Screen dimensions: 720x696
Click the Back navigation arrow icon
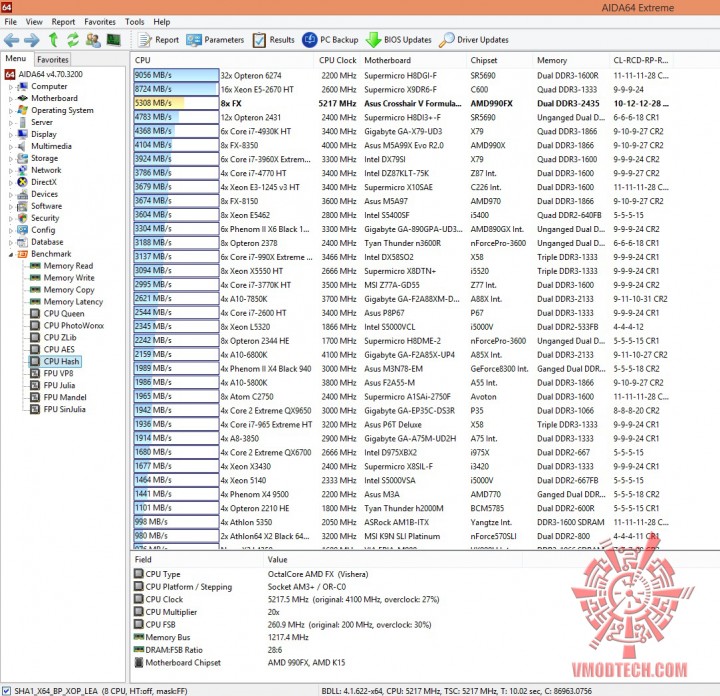[x=11, y=40]
